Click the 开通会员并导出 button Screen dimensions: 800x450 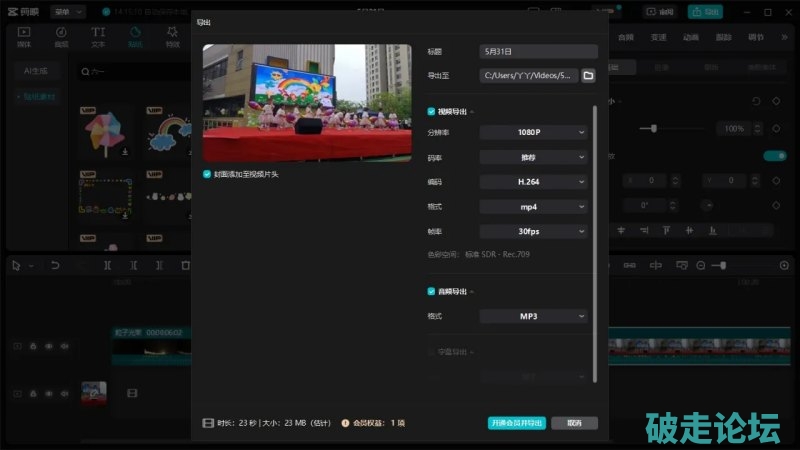[x=517, y=423]
